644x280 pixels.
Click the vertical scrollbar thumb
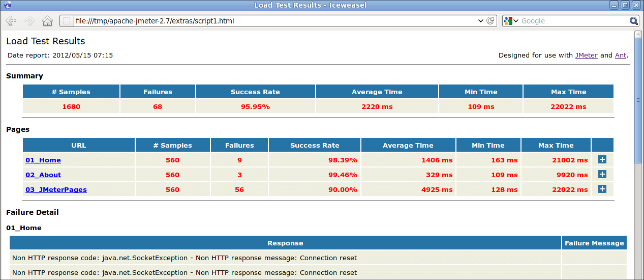(x=638, y=99)
